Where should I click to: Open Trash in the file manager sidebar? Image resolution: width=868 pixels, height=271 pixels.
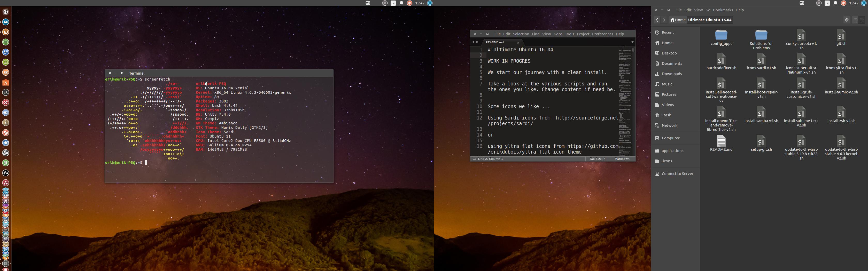point(666,115)
